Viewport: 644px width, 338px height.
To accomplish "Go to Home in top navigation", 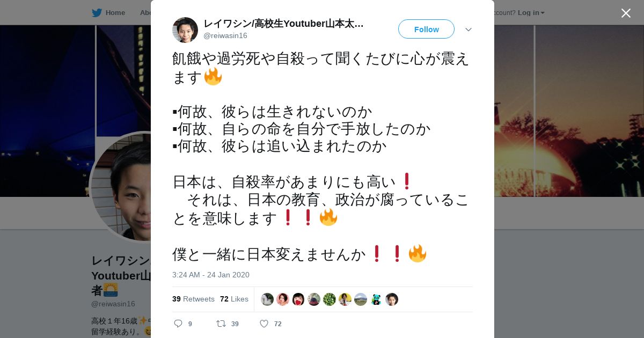I will (115, 12).
